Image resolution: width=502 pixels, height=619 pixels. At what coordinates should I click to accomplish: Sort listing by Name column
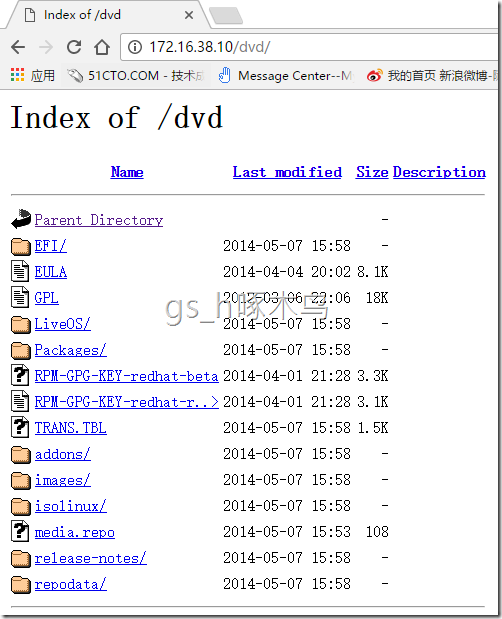point(127,172)
